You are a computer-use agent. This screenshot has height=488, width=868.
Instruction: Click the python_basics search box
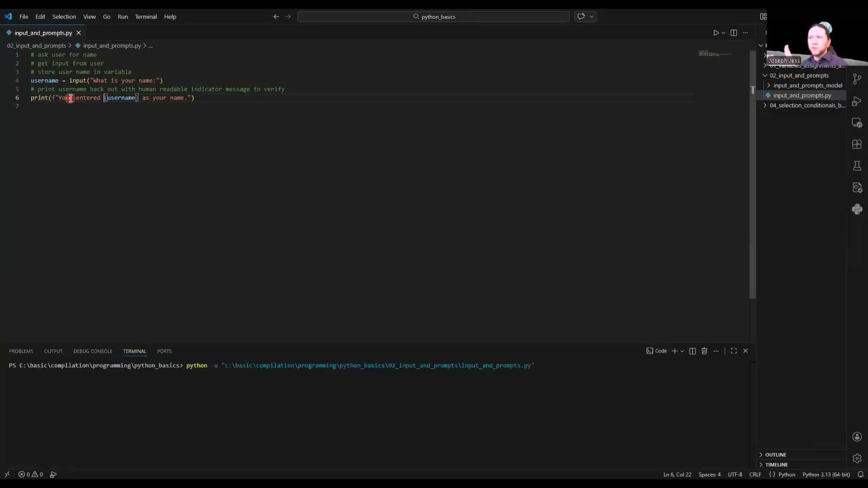tap(434, 16)
